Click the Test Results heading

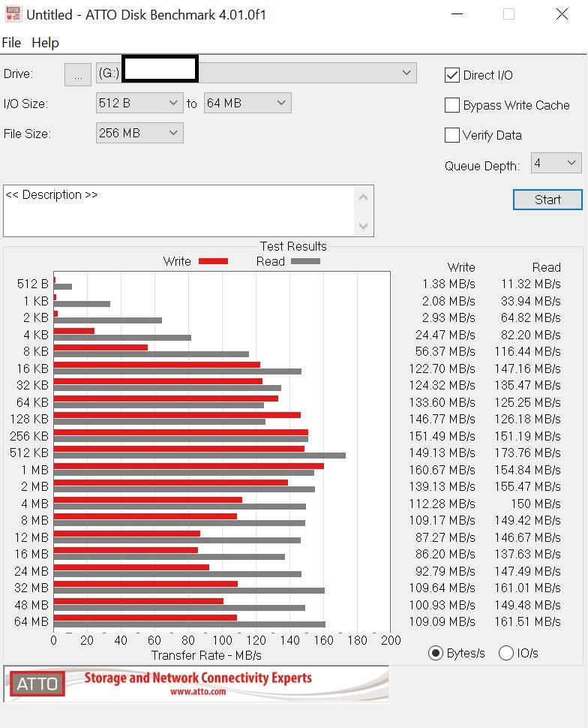292,246
